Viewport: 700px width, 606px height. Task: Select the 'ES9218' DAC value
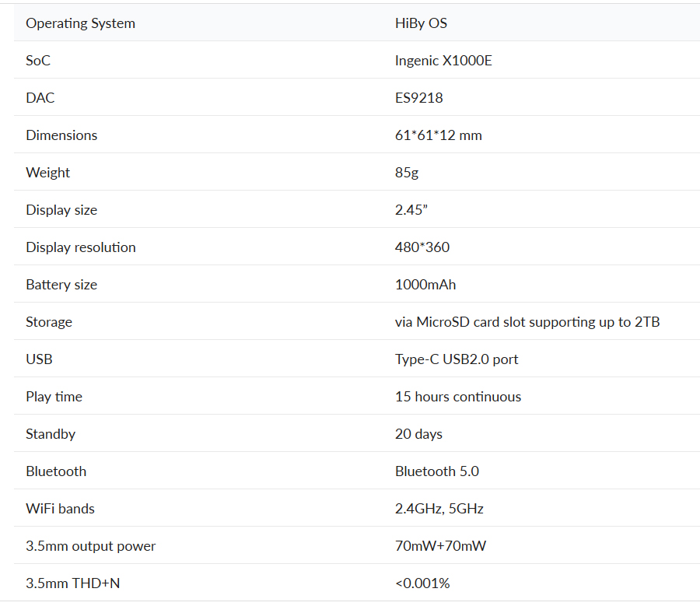[418, 98]
